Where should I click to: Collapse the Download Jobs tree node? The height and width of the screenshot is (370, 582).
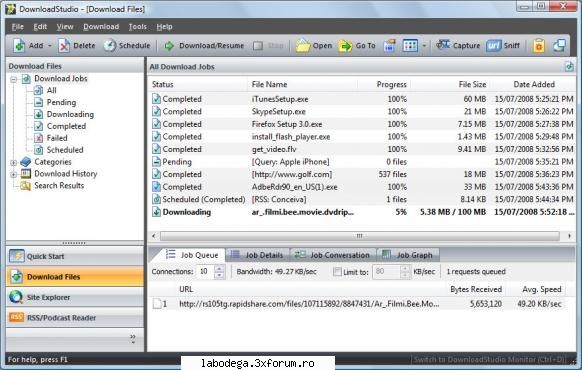[x=14, y=79]
